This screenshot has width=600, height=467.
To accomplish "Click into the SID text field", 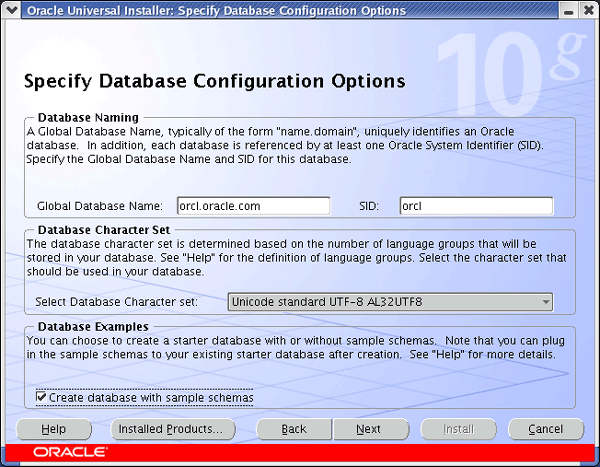I will (x=475, y=206).
